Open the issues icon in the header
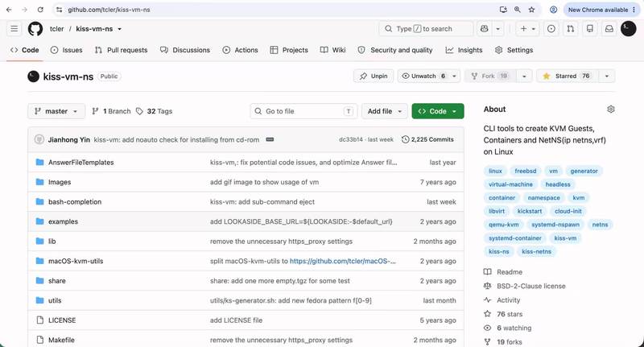Screen dimensions: 644x347 551,29
